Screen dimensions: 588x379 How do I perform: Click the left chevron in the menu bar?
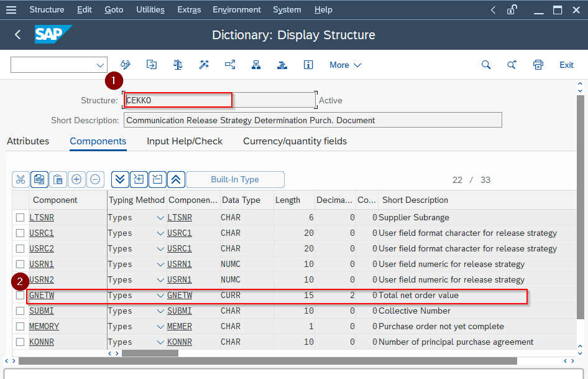(x=493, y=10)
